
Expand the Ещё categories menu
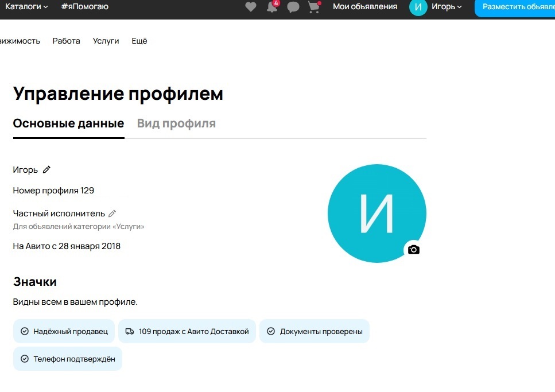pos(139,41)
